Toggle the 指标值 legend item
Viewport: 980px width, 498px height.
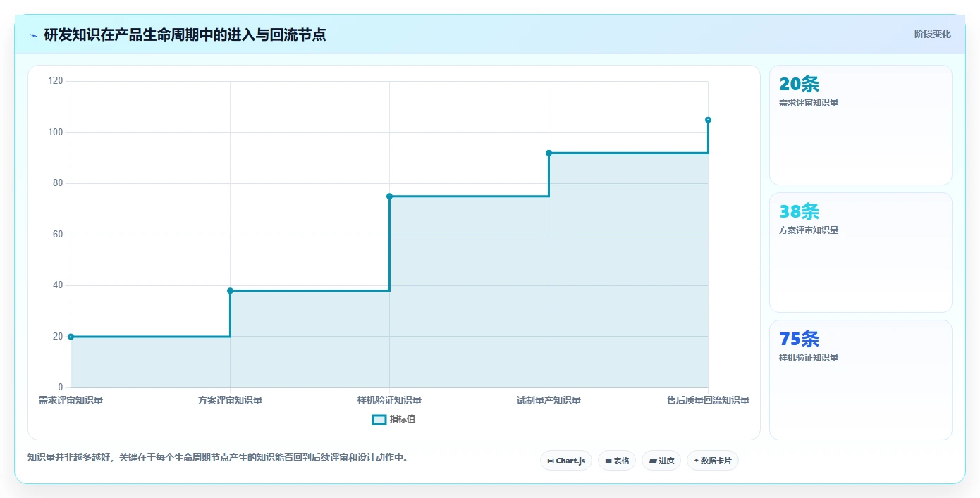pos(394,419)
